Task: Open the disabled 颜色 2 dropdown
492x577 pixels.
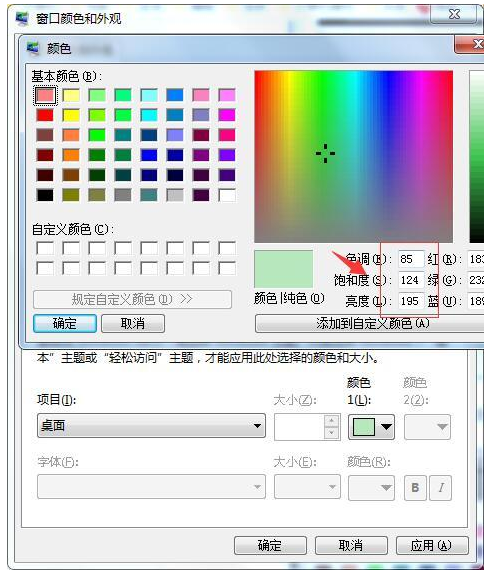Action: (427, 427)
